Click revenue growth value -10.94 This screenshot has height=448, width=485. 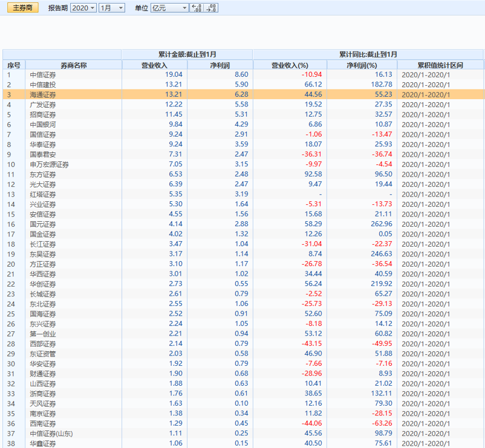tap(312, 74)
